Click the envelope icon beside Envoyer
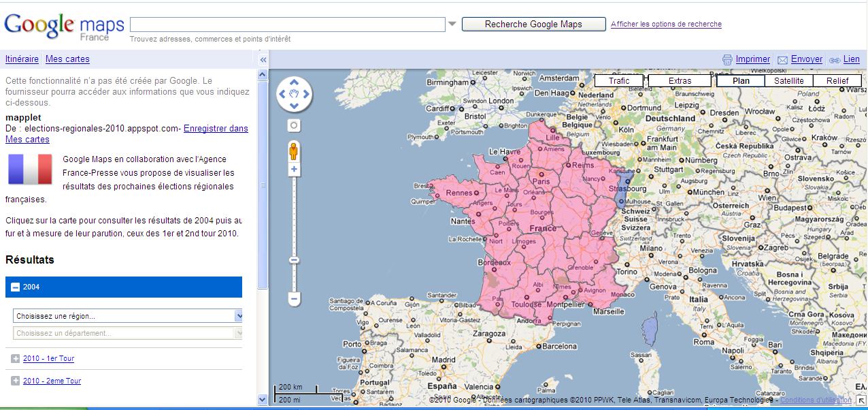Viewport: 868px width, 410px height. coord(782,60)
